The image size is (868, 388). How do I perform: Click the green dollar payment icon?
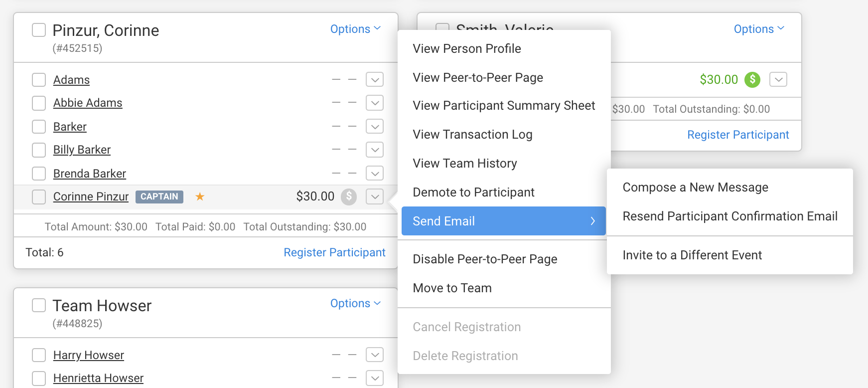[752, 79]
